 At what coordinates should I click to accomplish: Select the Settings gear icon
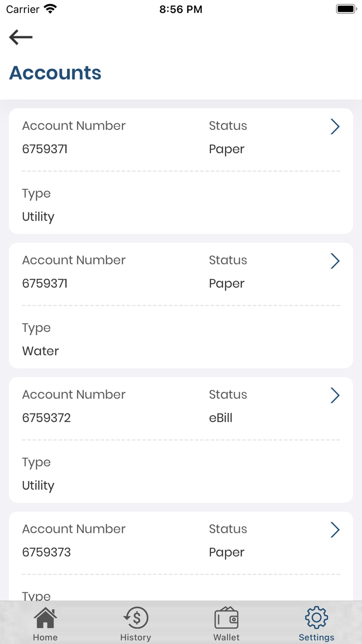point(316,617)
